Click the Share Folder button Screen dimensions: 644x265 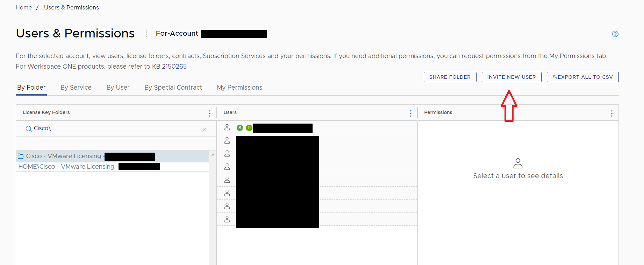[x=450, y=77]
